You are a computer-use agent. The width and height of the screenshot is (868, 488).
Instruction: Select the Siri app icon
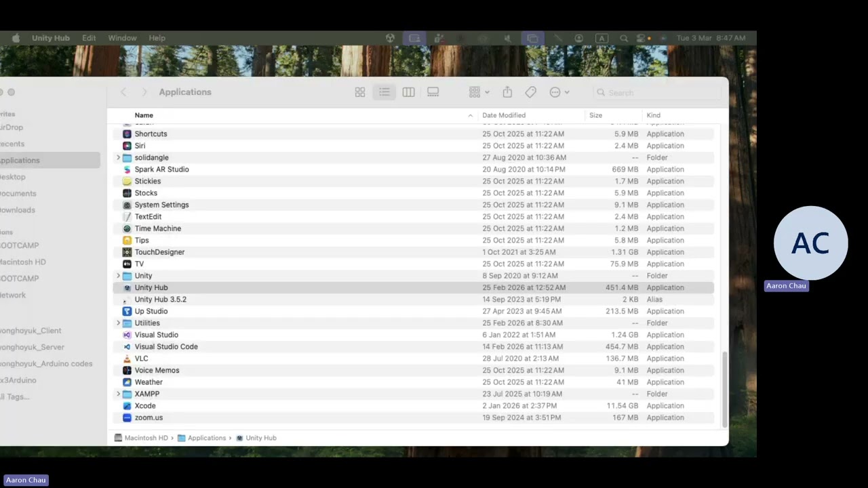point(127,146)
